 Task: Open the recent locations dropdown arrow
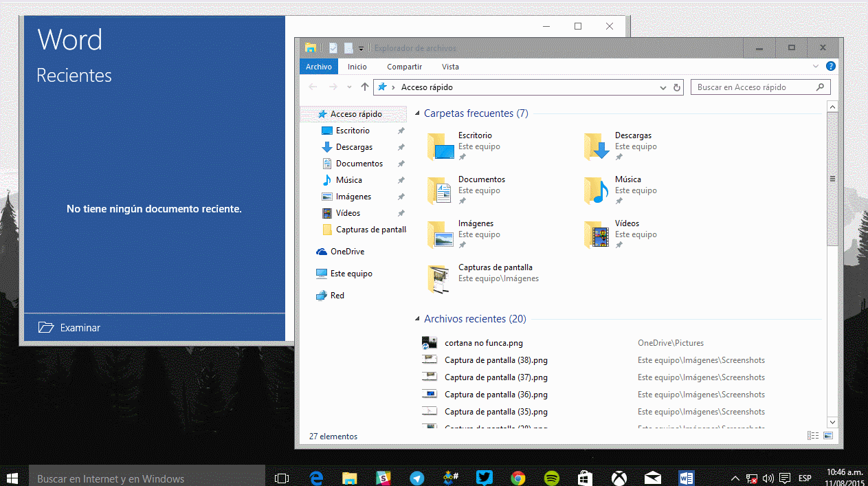[349, 87]
